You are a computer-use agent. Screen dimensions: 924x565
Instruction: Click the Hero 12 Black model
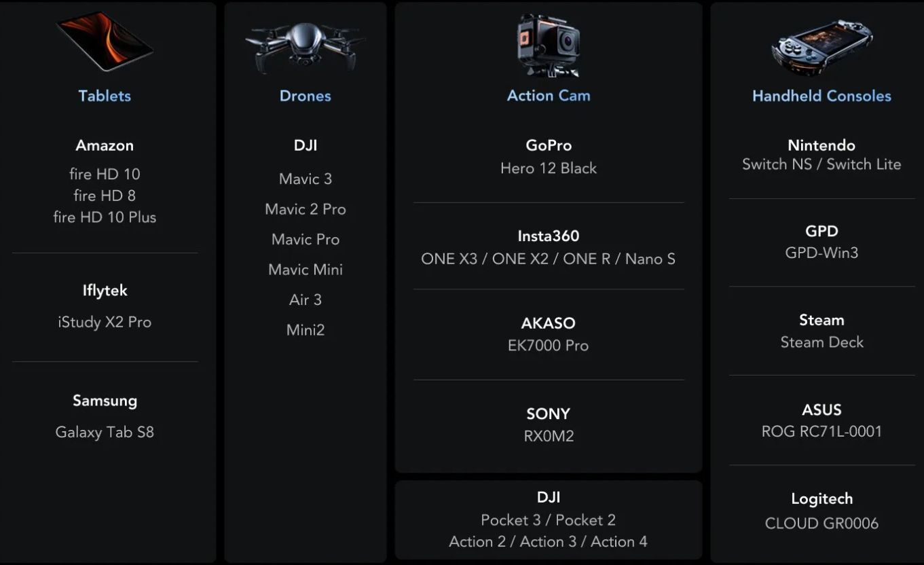click(x=549, y=168)
